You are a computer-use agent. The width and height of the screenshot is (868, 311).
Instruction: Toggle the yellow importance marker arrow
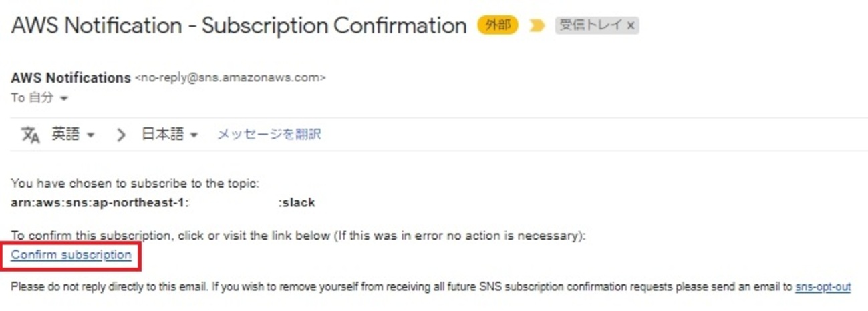[x=537, y=27]
